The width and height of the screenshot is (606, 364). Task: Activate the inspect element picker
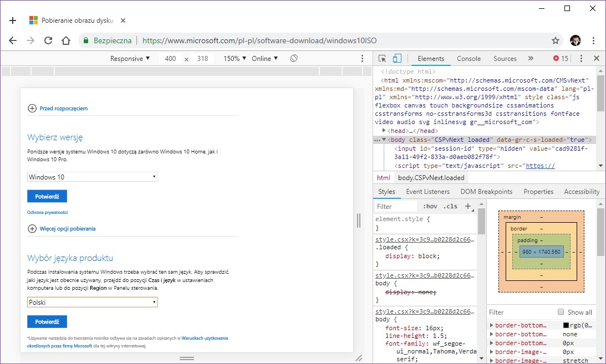click(382, 58)
